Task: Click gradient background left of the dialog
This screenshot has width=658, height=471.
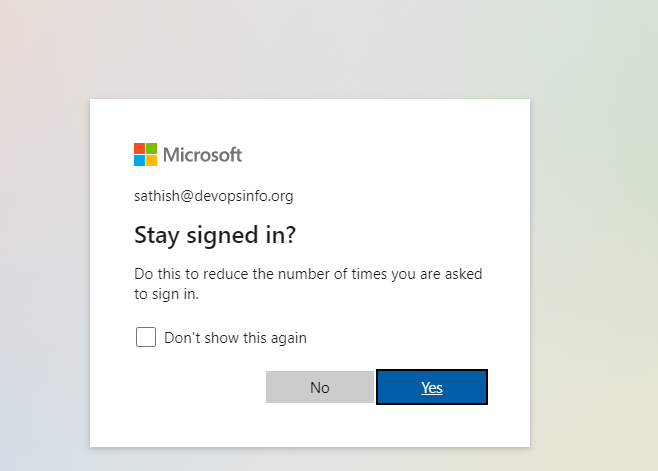Action: (45, 270)
